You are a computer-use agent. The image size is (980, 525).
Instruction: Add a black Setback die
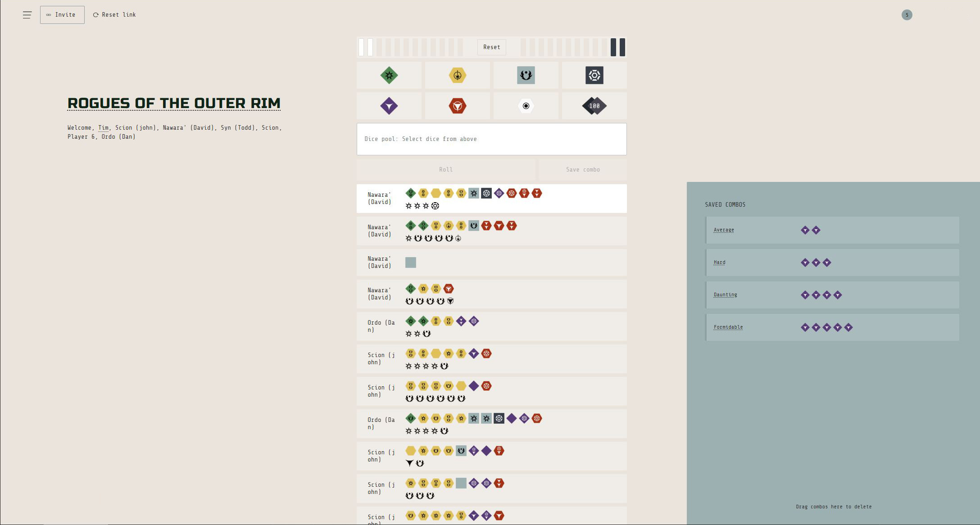coord(594,75)
